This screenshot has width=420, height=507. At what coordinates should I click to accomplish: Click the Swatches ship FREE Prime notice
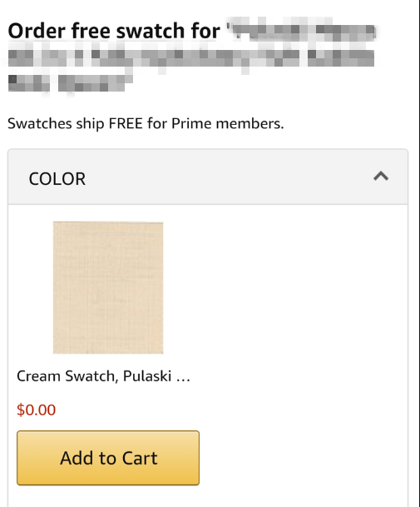pos(146,123)
